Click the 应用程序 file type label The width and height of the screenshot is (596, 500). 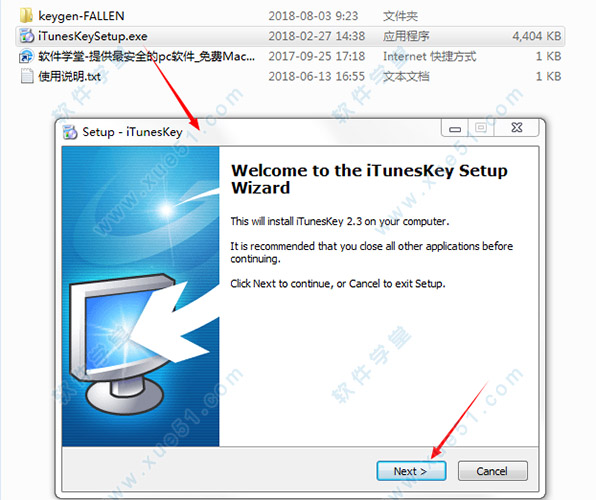pyautogui.click(x=406, y=36)
